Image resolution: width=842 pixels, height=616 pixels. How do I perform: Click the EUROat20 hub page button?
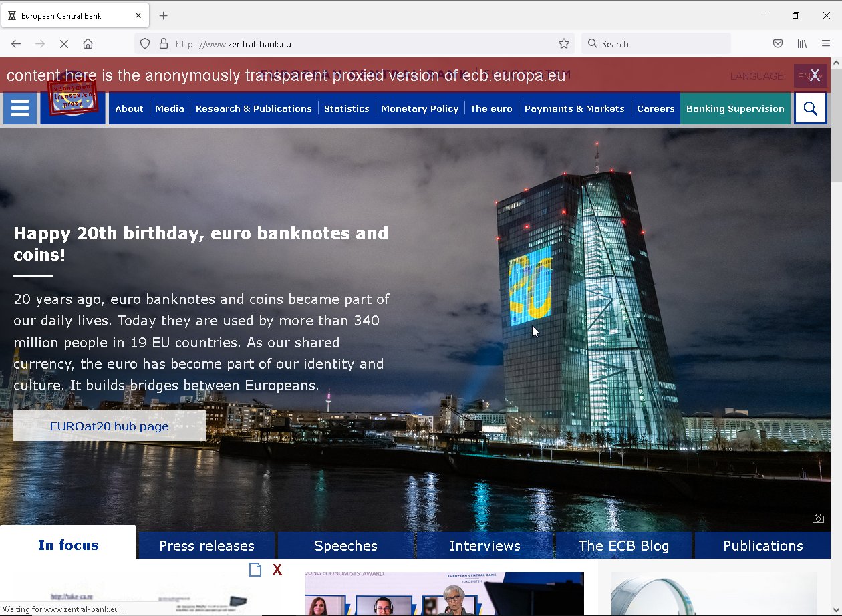tap(109, 426)
